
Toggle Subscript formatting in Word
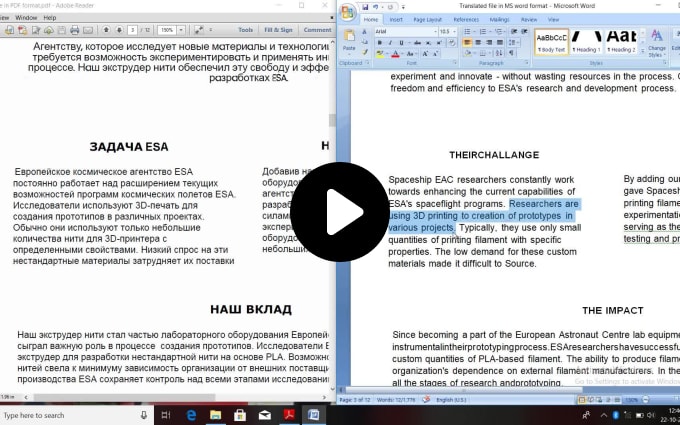coord(428,42)
